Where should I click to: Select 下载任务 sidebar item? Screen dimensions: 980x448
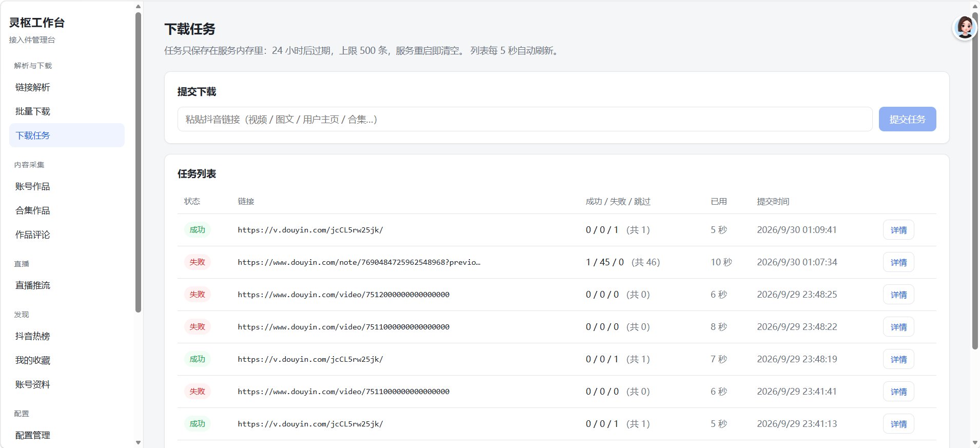tap(67, 135)
